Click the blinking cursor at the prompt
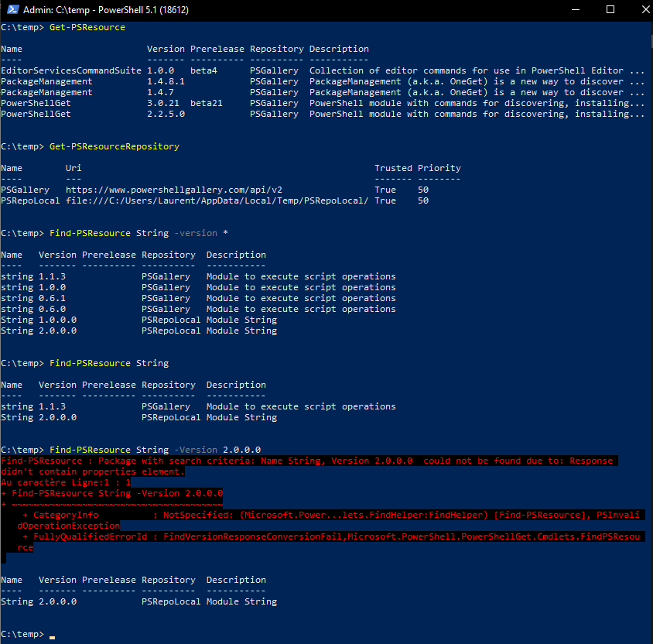653x644 pixels. click(51, 636)
